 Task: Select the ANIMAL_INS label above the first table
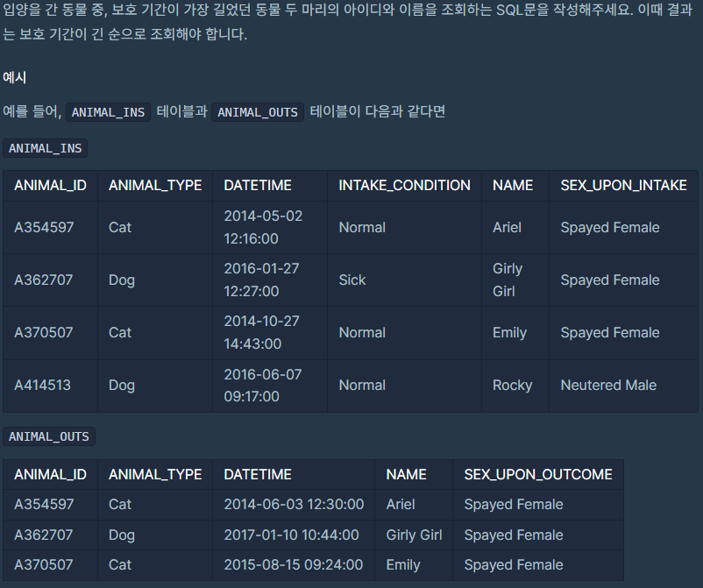46,148
